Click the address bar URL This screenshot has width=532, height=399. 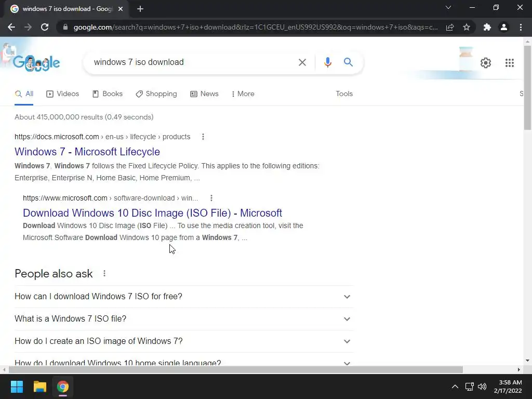coord(256,27)
